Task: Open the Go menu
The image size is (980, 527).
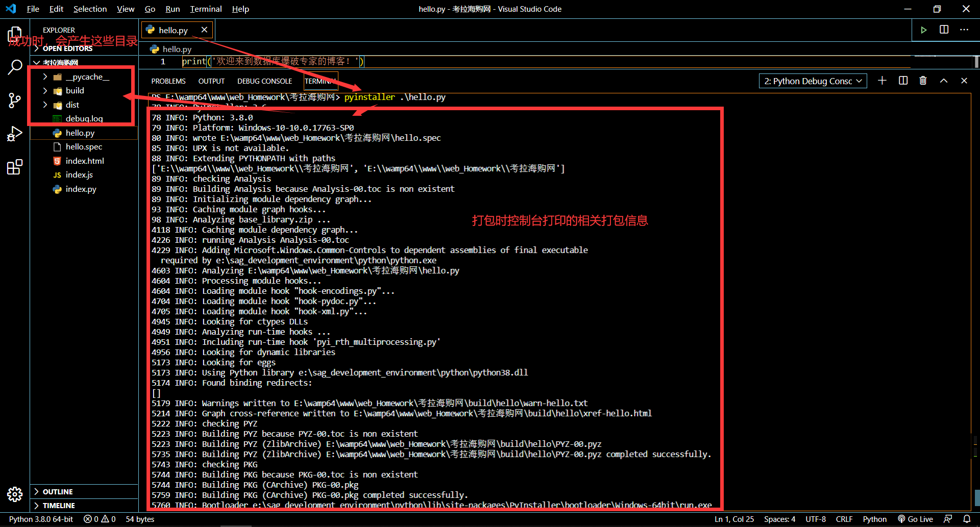Action: coord(150,9)
